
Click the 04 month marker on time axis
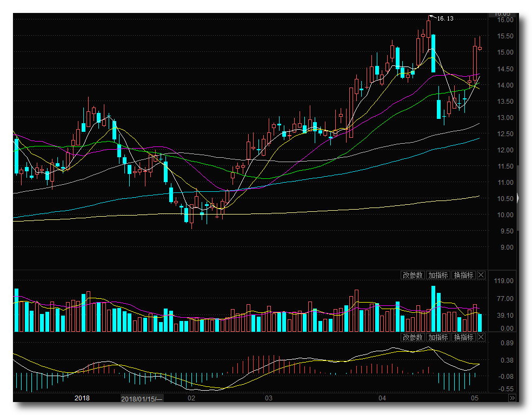(382, 398)
